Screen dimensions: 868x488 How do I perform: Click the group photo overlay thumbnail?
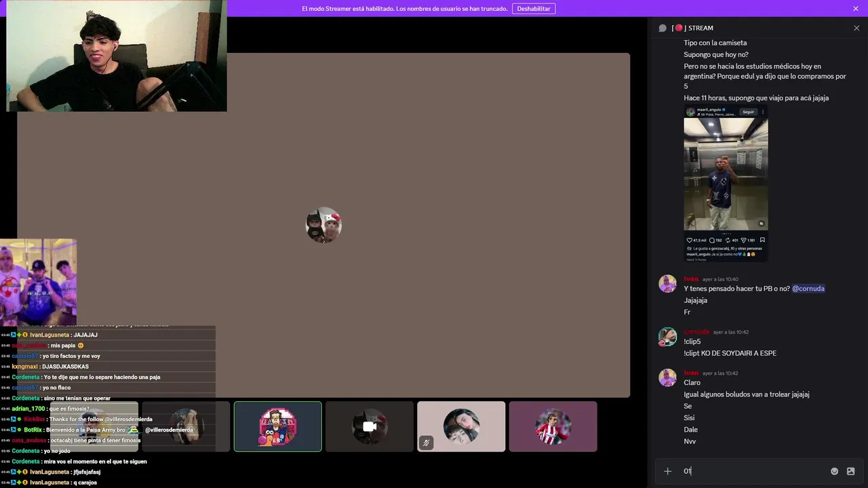click(x=38, y=283)
